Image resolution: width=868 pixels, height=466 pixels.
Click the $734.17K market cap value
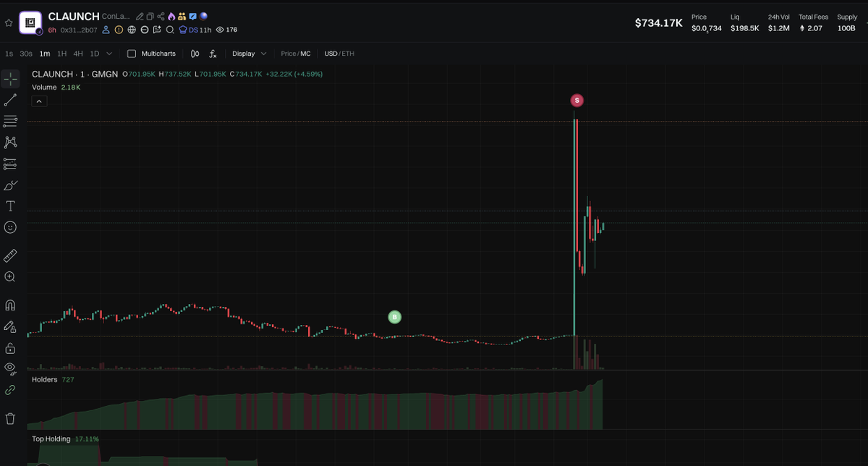coord(658,23)
